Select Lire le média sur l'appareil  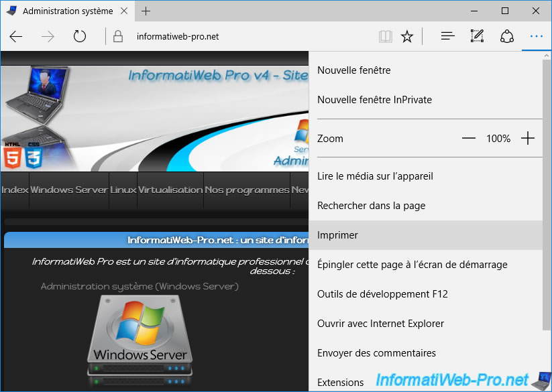(x=426, y=176)
